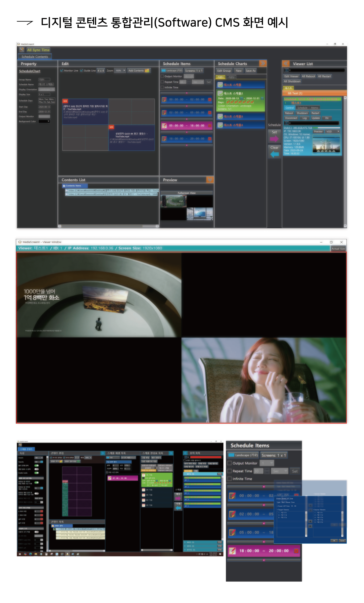Image resolution: width=364 pixels, height=603 pixels.
Task: Toggle the Monitor Line checkbox
Action: pos(62,71)
